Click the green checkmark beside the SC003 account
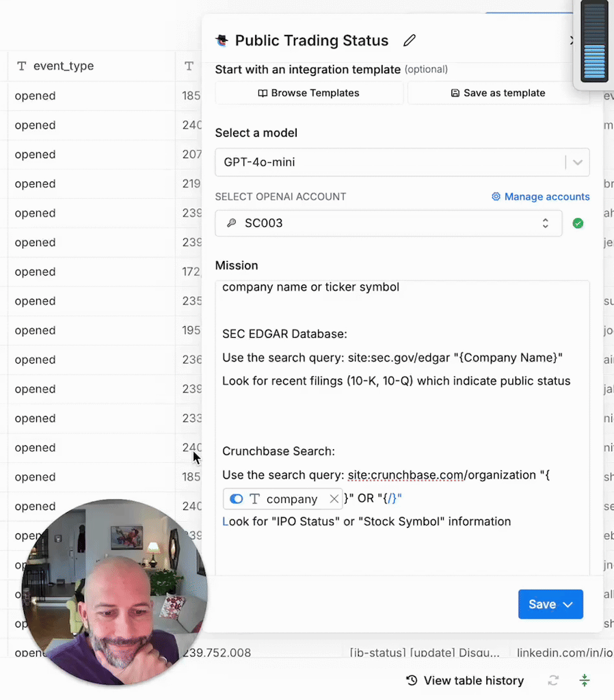This screenshot has height=700, width=614. (x=578, y=224)
